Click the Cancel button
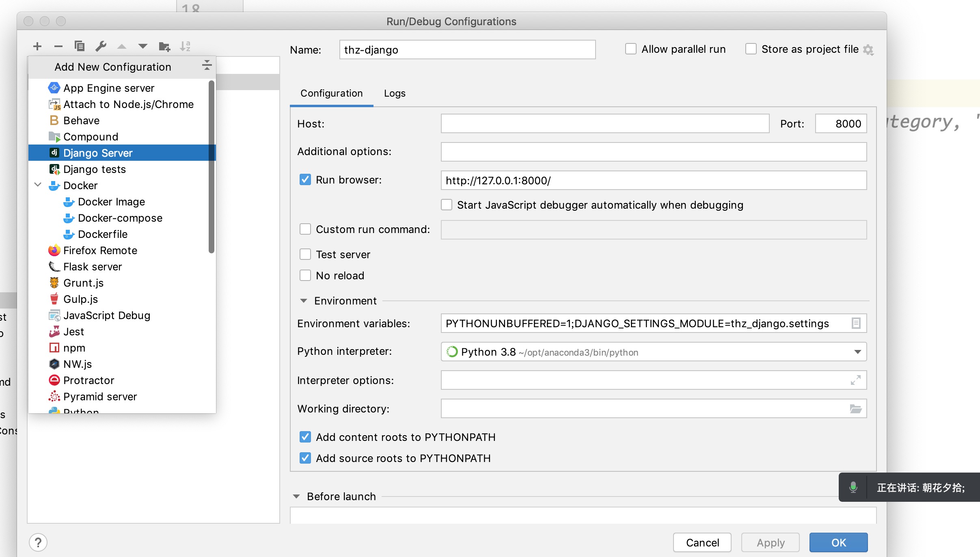The height and width of the screenshot is (557, 980). pos(702,543)
